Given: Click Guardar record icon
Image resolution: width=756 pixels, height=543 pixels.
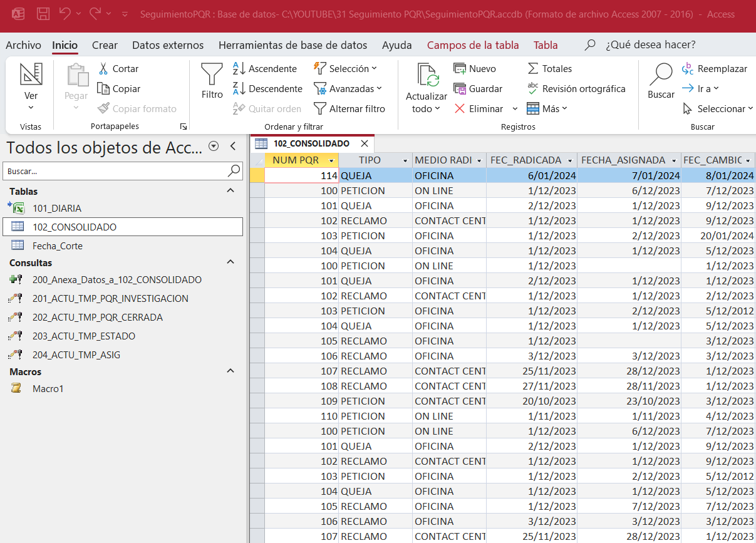Looking at the screenshot, I should pyautogui.click(x=460, y=89).
